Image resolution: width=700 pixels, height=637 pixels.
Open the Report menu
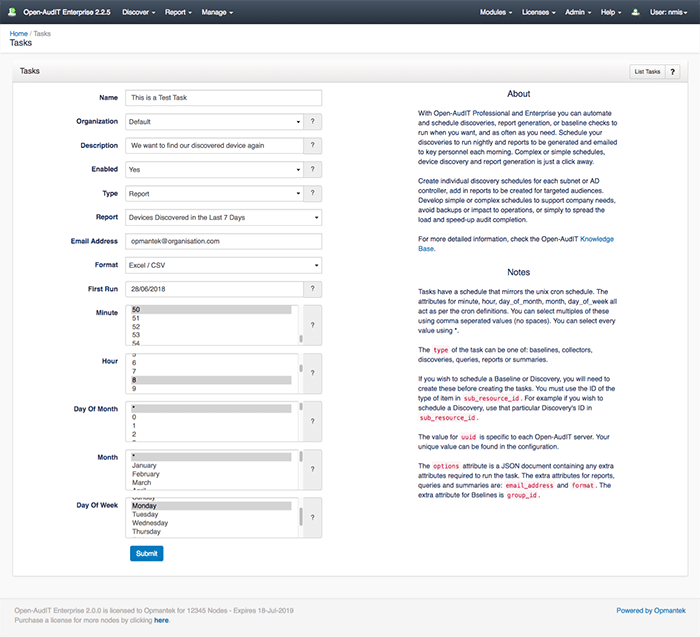pyautogui.click(x=178, y=12)
